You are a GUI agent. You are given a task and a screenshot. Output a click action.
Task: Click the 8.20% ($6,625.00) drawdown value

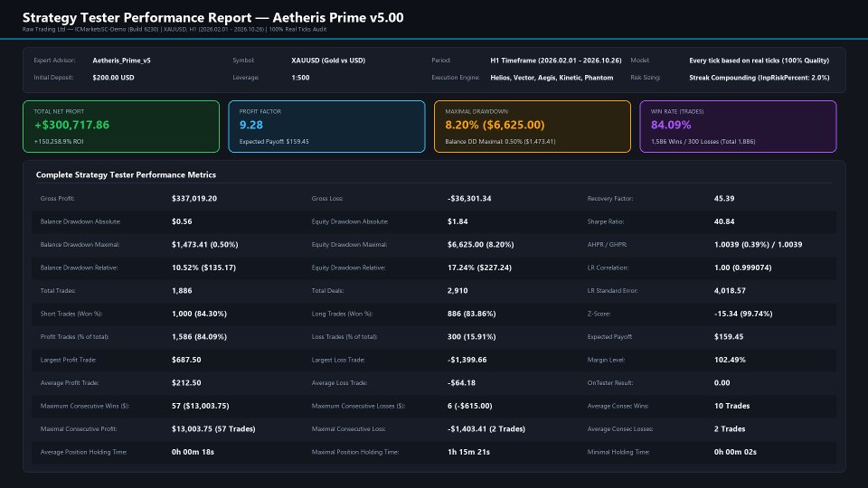tap(495, 125)
